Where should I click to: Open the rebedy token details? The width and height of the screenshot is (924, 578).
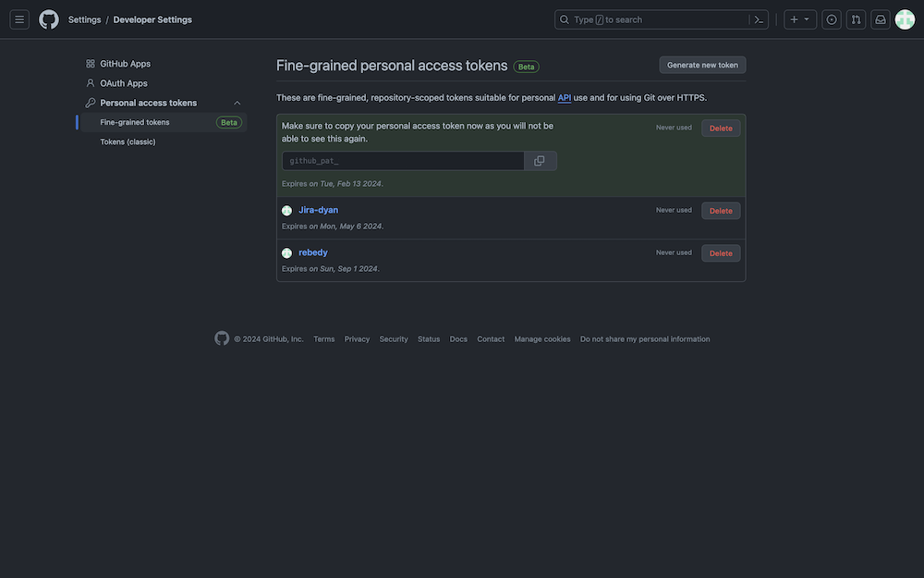(x=313, y=252)
